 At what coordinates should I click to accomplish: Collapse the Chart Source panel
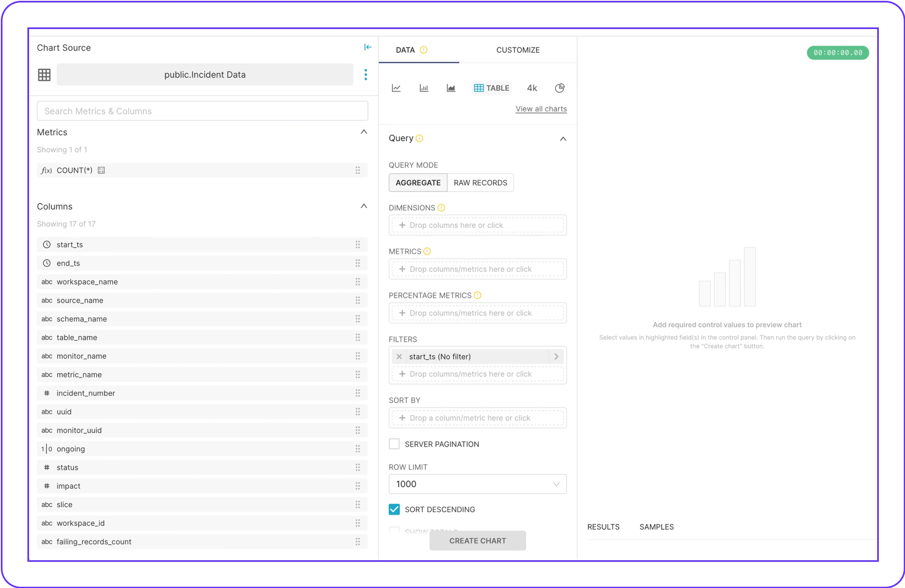click(x=368, y=47)
